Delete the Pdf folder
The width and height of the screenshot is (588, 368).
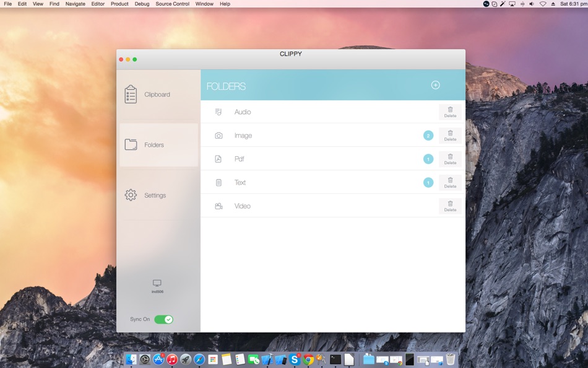tap(451, 159)
